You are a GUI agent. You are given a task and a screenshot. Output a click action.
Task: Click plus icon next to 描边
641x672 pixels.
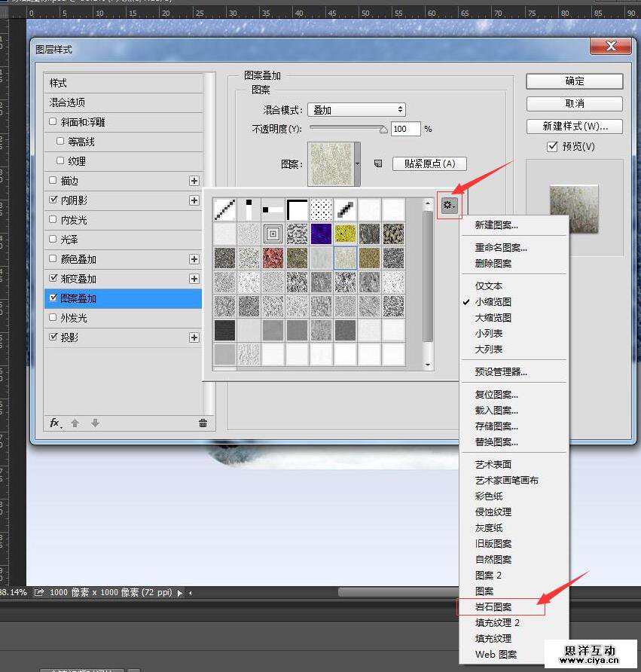[x=194, y=181]
